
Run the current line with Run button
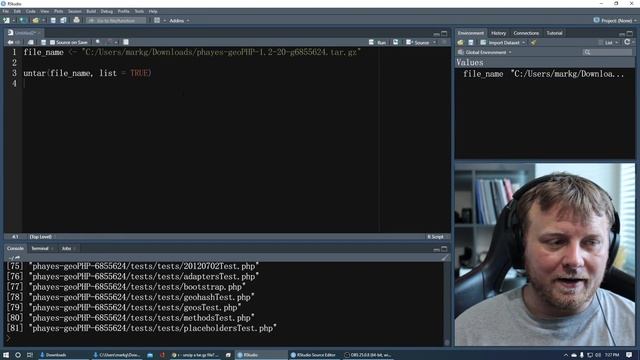pyautogui.click(x=378, y=42)
